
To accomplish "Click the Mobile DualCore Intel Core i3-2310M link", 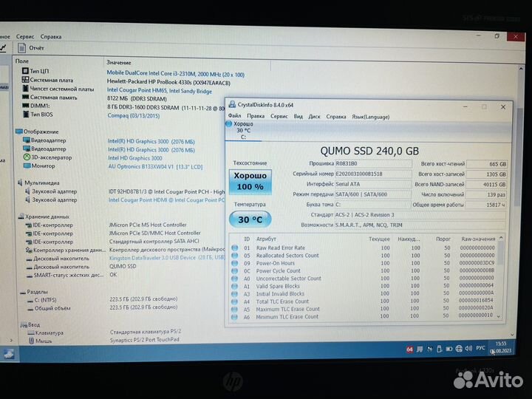I will [x=175, y=74].
